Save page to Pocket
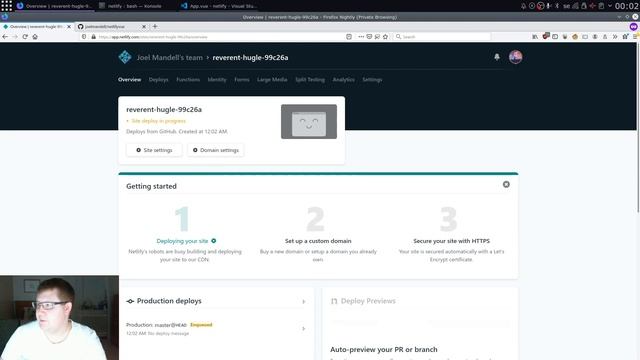This screenshot has height=360, width=640. 369,37
